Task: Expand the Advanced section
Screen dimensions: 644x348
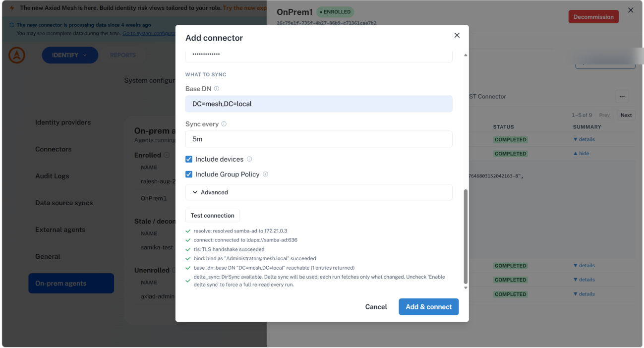Action: [319, 192]
